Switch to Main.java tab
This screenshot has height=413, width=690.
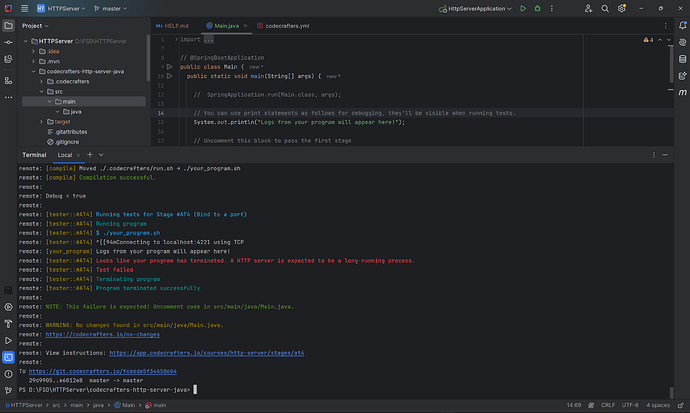pos(226,26)
